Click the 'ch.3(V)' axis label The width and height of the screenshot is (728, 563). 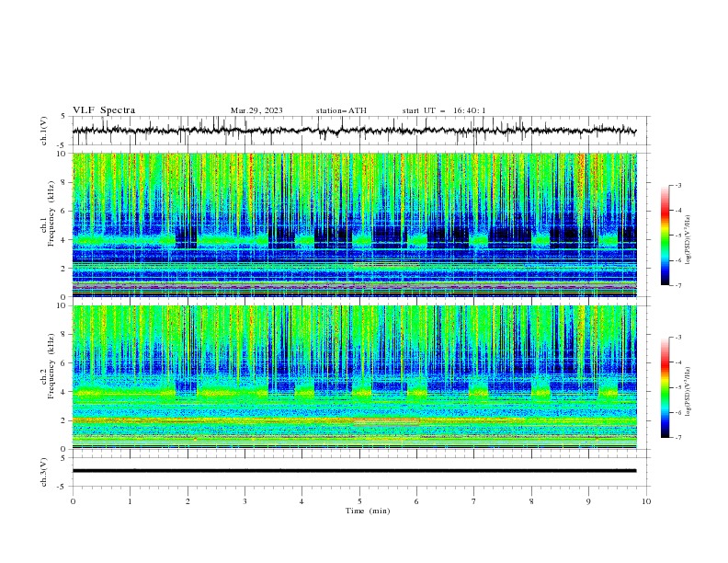(44, 472)
